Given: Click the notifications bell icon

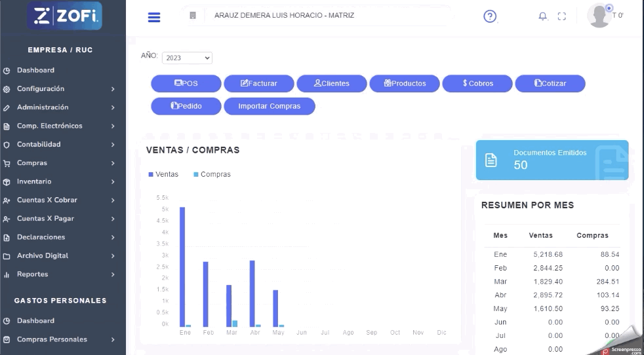Looking at the screenshot, I should point(542,17).
